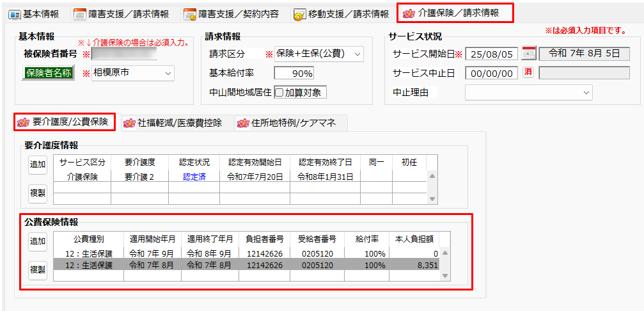The image size is (644, 311).
Task: Open the 請求区分 dropdown
Action: tap(318, 54)
